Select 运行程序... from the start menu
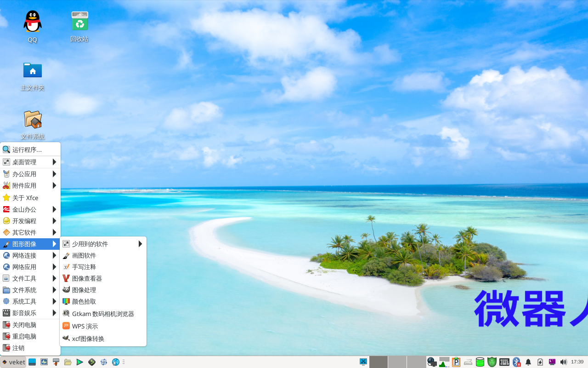588x368 pixels. (30, 149)
